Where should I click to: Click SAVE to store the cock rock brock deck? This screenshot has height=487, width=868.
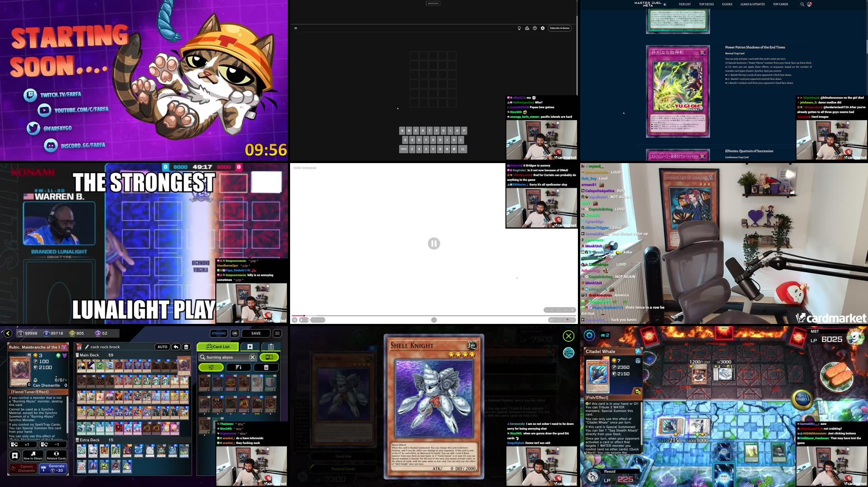pyautogui.click(x=256, y=333)
